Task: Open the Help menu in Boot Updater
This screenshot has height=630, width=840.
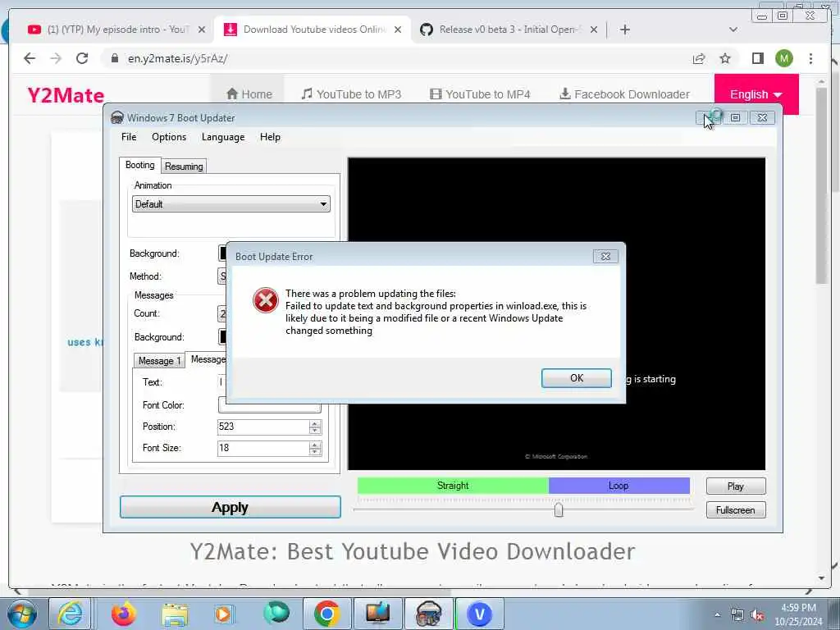Action: [270, 137]
